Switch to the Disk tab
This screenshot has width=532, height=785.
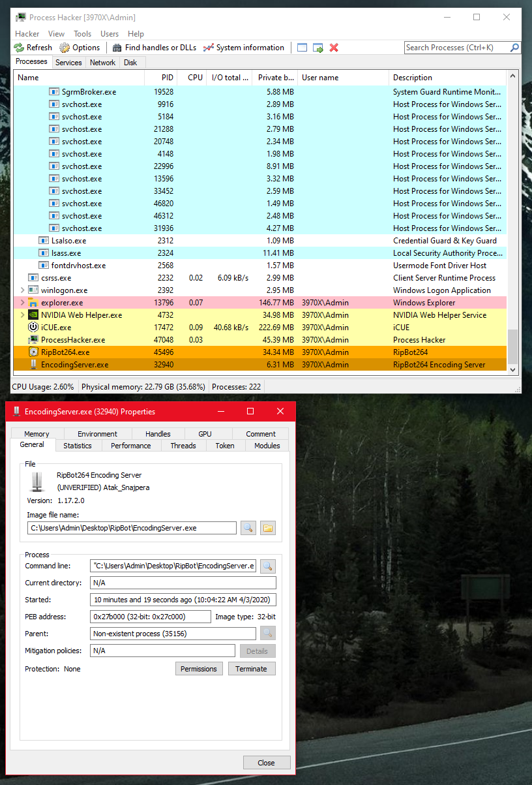pyautogui.click(x=130, y=63)
